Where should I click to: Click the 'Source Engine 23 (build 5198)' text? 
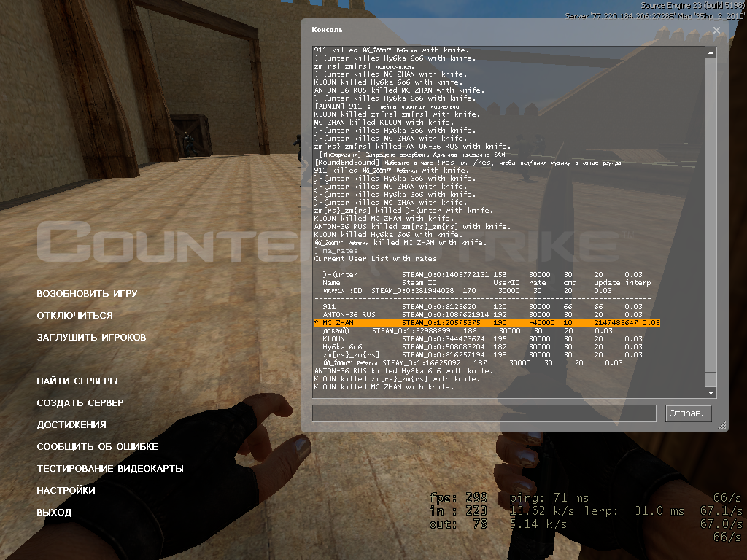(692, 6)
